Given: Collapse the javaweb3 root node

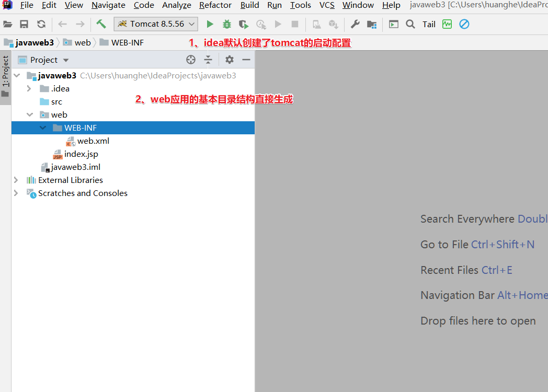Looking at the screenshot, I should pos(17,75).
